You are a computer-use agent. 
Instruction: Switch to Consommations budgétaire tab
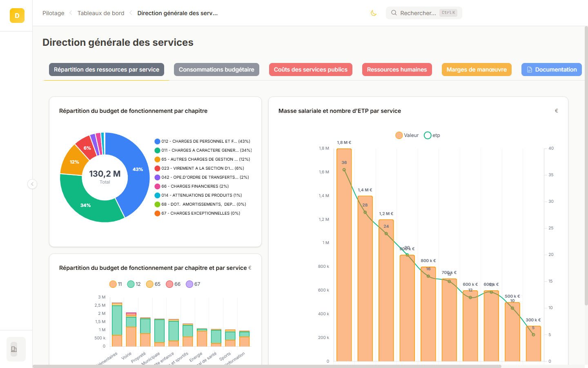[x=216, y=70]
